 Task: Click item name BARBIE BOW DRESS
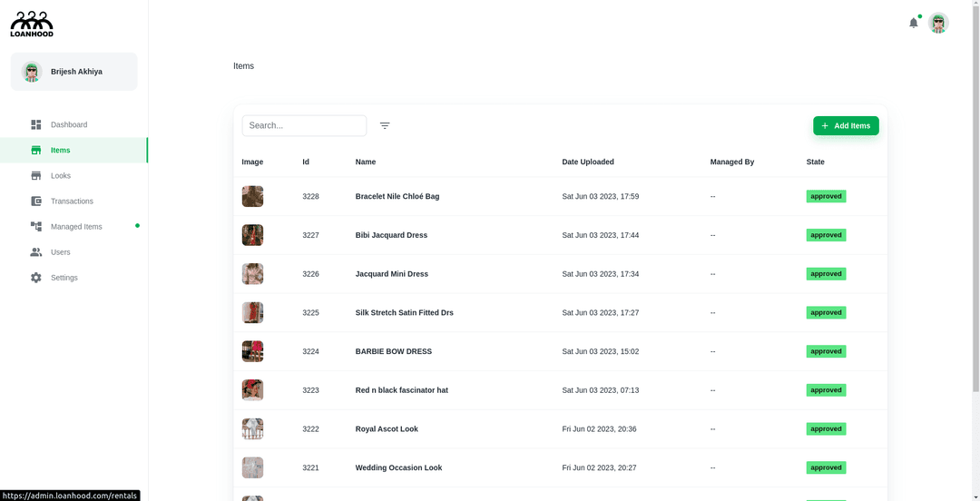394,351
